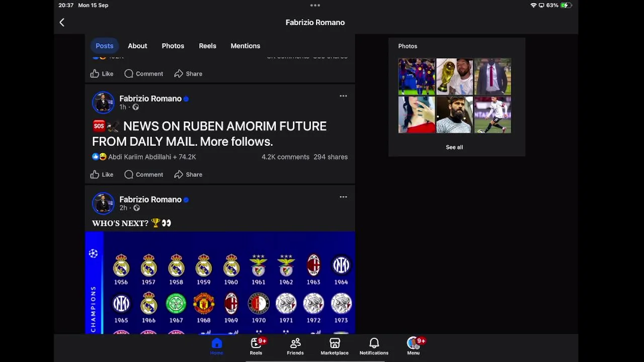Tap the 2h post timestamp
The image size is (644, 362).
click(x=123, y=208)
